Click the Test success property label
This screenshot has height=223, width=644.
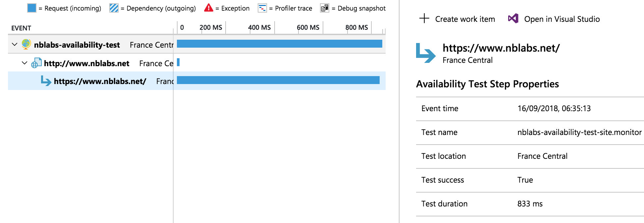443,180
